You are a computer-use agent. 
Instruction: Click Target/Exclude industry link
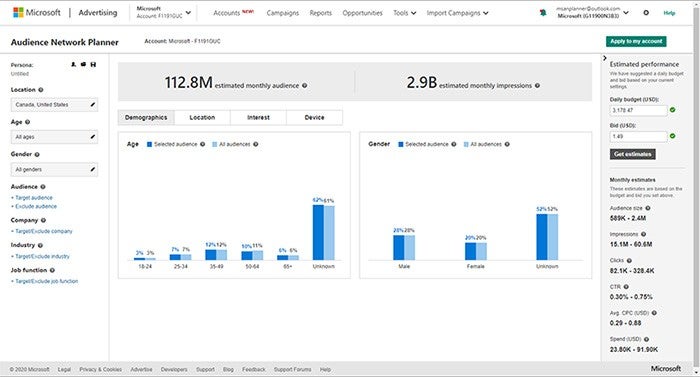tap(42, 256)
